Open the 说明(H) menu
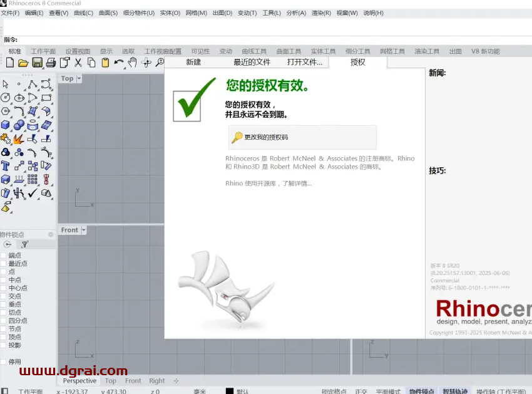The image size is (532, 394). coord(373,13)
